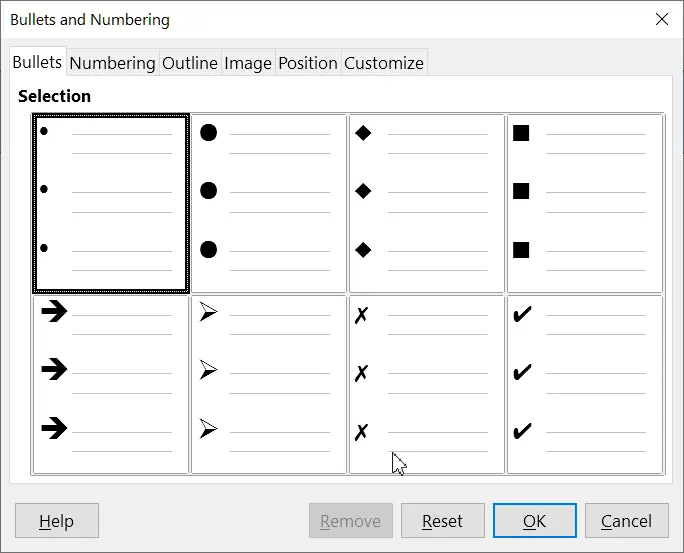Choose the large solid circle bullet style
This screenshot has width=684, height=553.
(x=269, y=203)
